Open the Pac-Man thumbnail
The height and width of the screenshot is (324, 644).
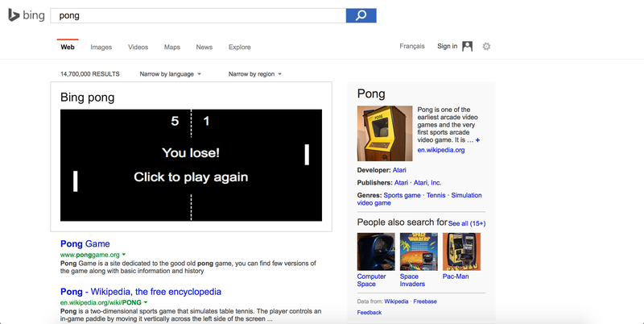click(461, 251)
